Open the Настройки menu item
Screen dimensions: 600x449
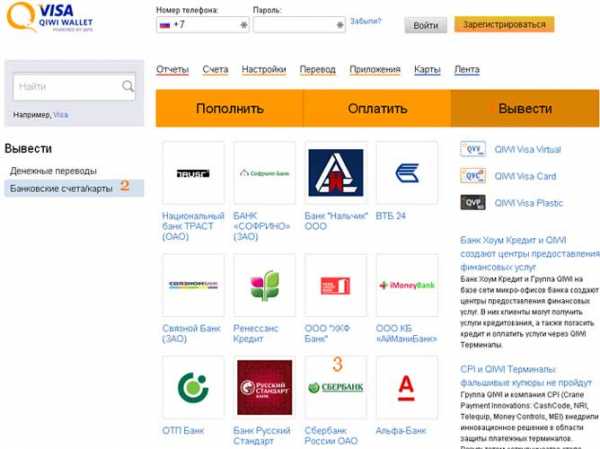coord(264,69)
